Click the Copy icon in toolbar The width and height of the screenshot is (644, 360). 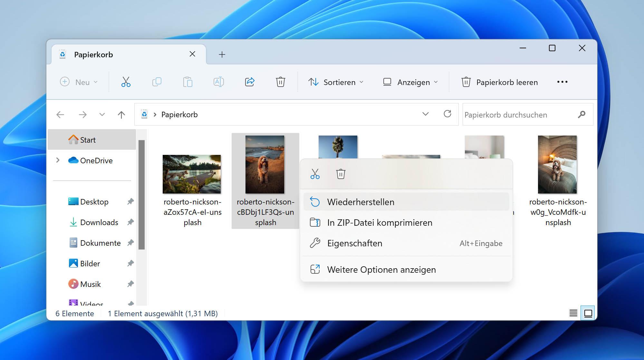pyautogui.click(x=157, y=82)
